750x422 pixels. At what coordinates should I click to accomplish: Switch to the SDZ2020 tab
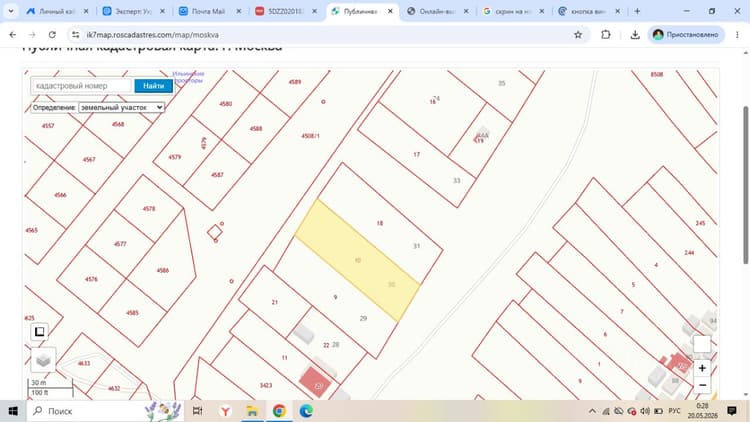[286, 11]
